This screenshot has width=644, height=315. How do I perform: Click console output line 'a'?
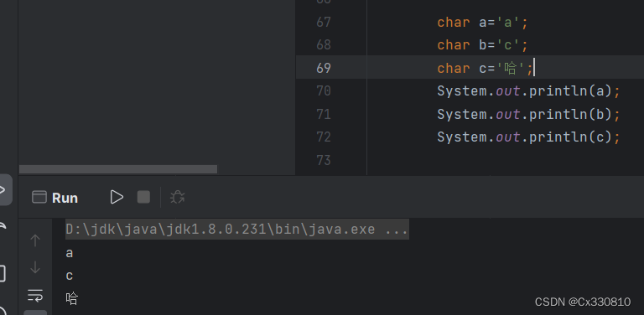[70, 253]
